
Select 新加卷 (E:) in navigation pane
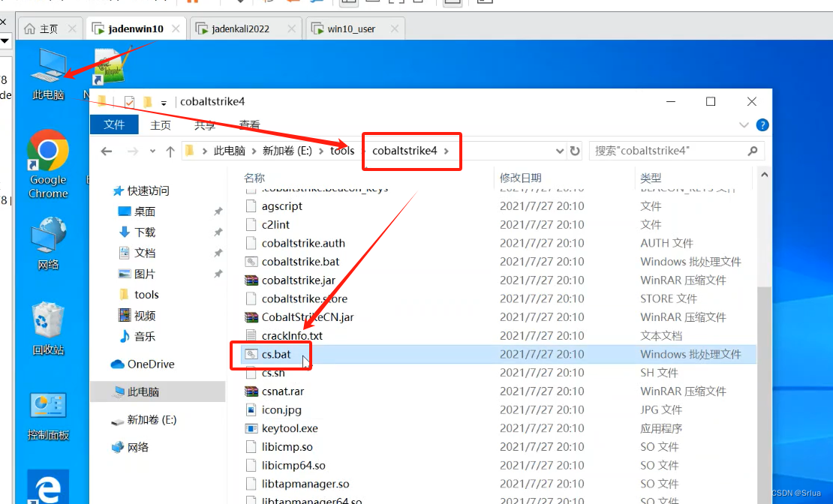[x=144, y=419]
